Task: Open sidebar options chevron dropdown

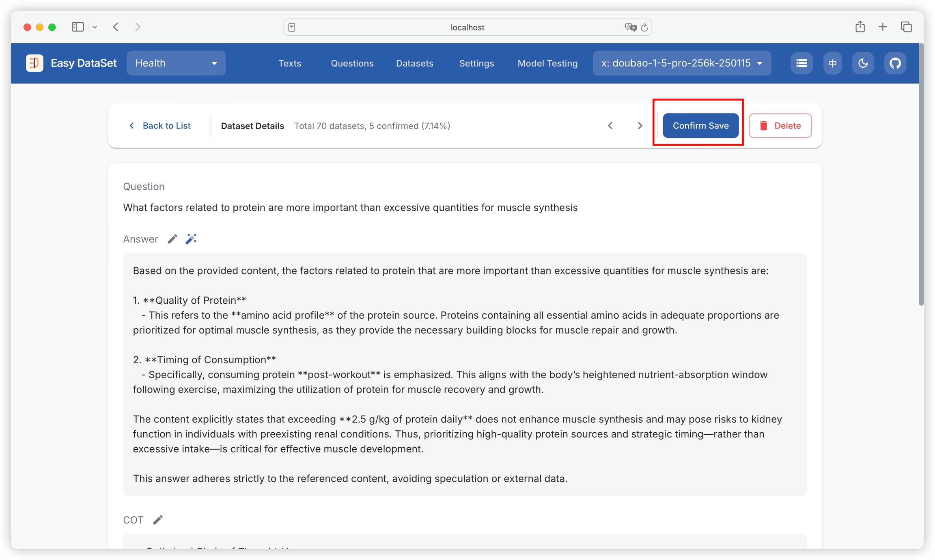Action: click(x=95, y=27)
